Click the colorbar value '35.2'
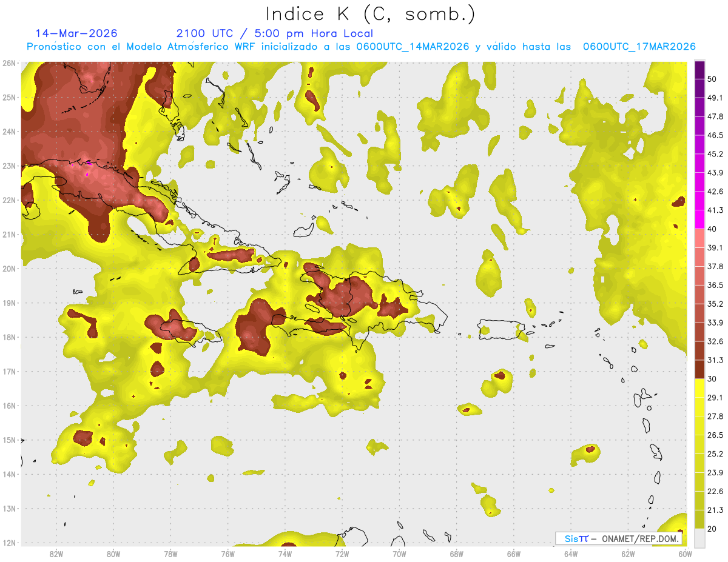 [715, 304]
